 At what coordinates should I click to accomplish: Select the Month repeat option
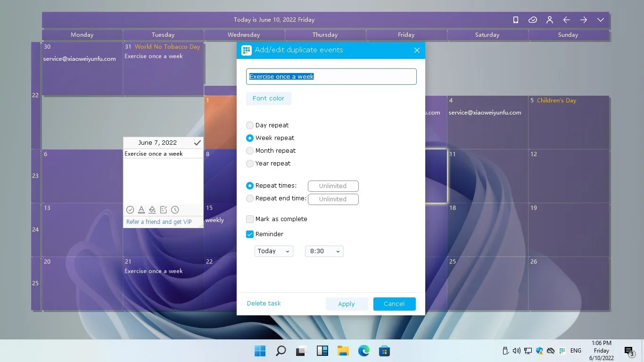coord(250,151)
